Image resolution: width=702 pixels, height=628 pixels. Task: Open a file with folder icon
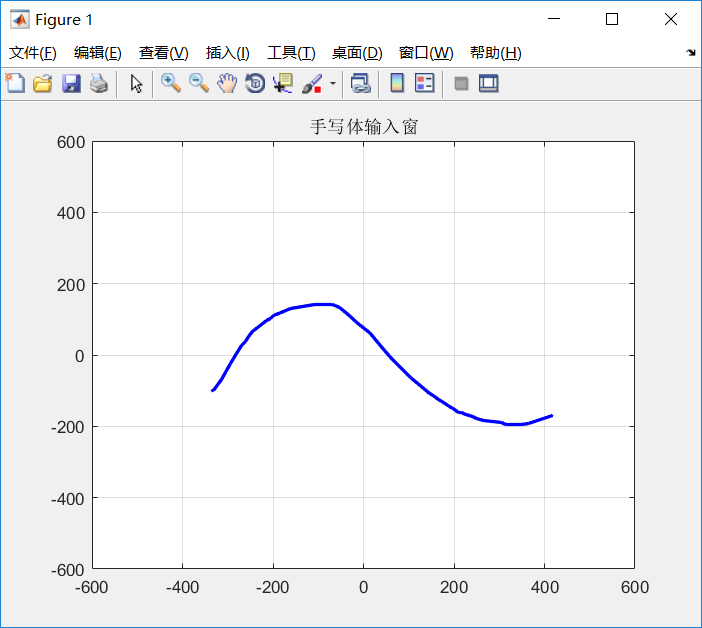43,83
